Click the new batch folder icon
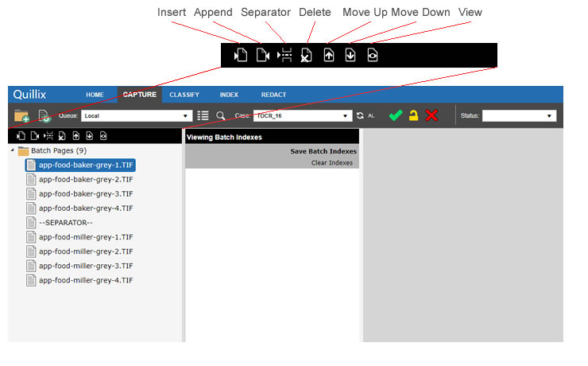The width and height of the screenshot is (588, 366). [21, 116]
